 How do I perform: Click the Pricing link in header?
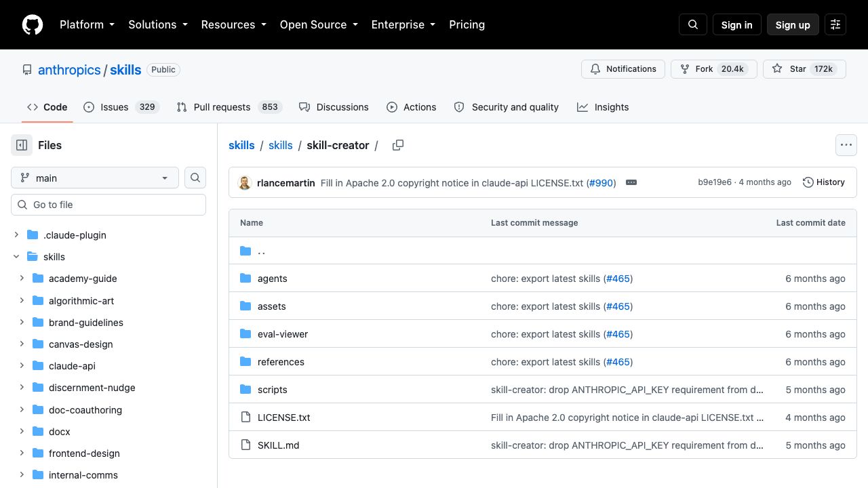[x=467, y=24]
